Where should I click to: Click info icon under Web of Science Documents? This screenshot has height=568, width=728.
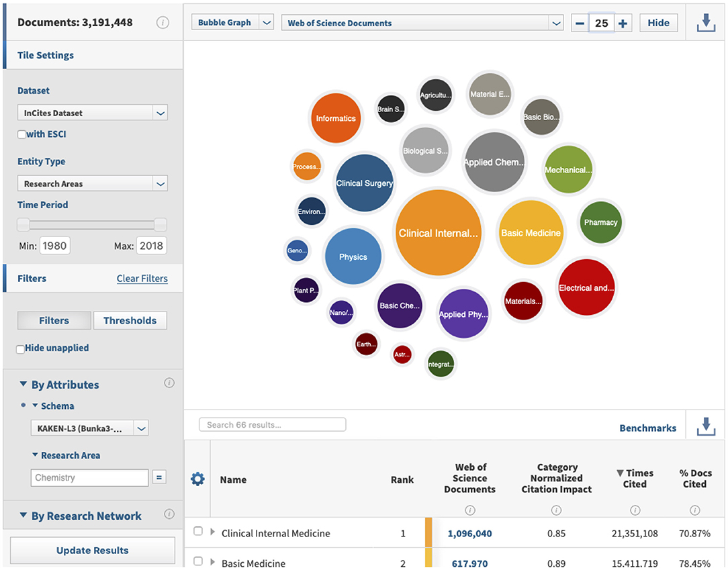click(x=470, y=510)
